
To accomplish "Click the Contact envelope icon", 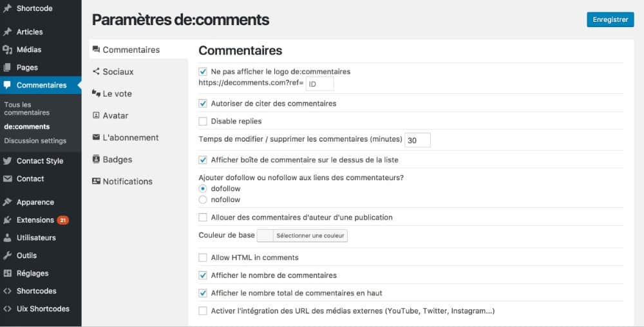I will 7,178.
